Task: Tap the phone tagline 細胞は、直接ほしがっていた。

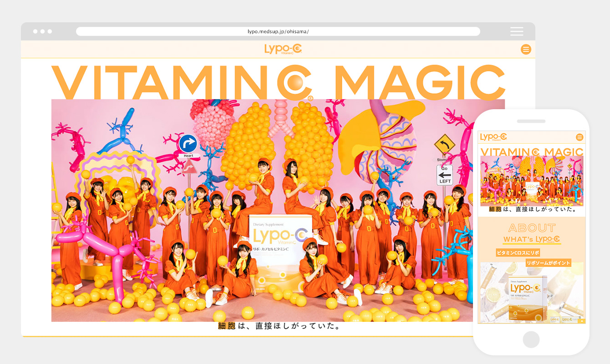Action: [x=532, y=209]
